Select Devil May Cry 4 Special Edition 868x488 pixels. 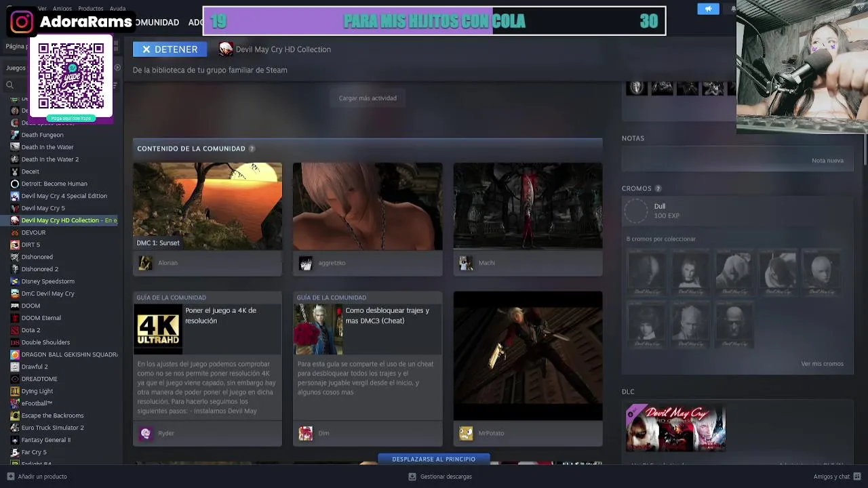(x=64, y=196)
